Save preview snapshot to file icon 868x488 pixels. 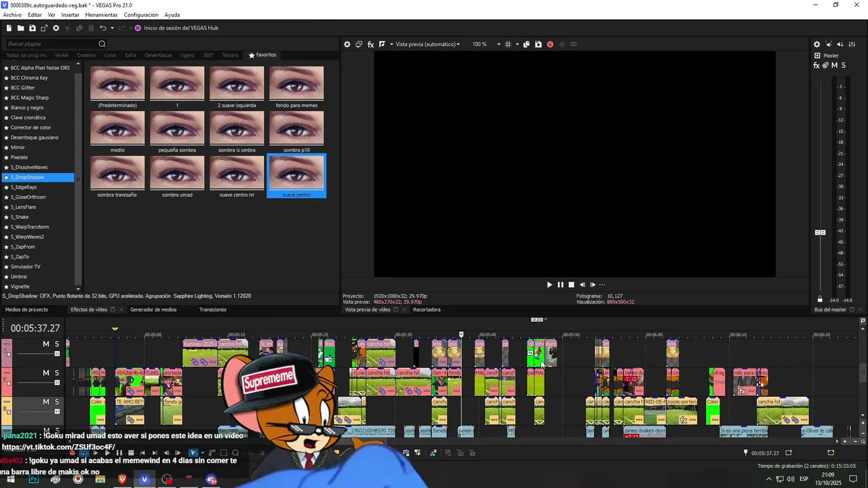(x=538, y=44)
